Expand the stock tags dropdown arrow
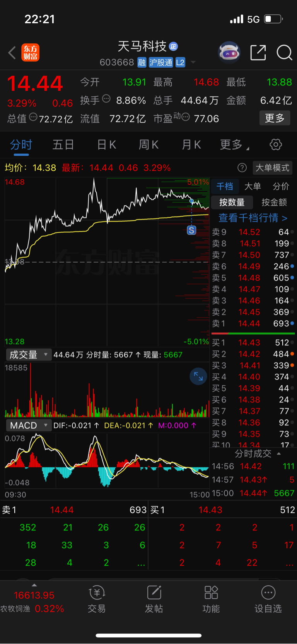This screenshot has width=297, height=644. click(x=193, y=62)
